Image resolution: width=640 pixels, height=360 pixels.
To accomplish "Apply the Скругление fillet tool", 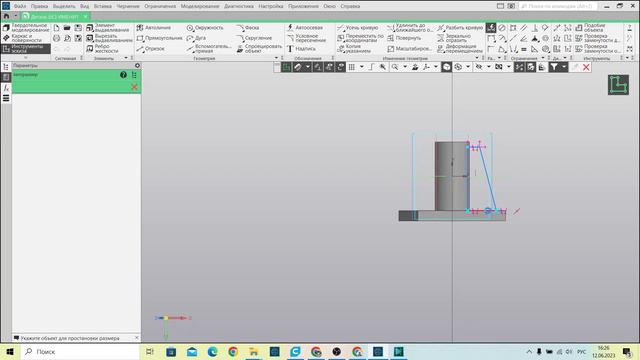I will (x=254, y=38).
